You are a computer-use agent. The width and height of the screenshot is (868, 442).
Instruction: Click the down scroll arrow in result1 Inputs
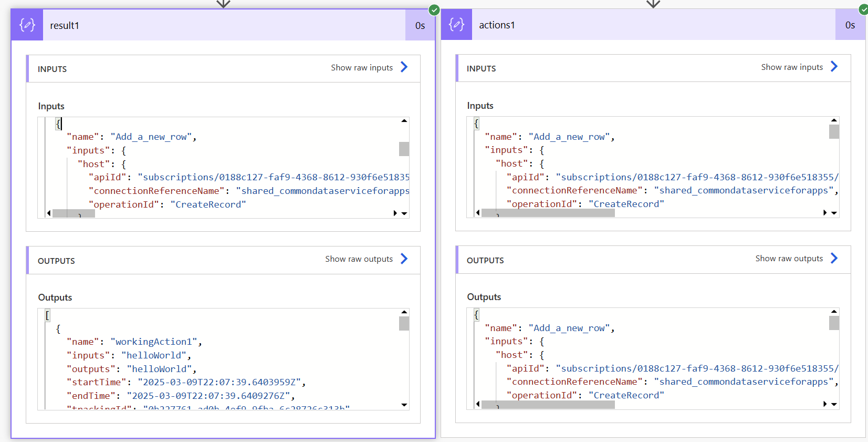coord(404,213)
